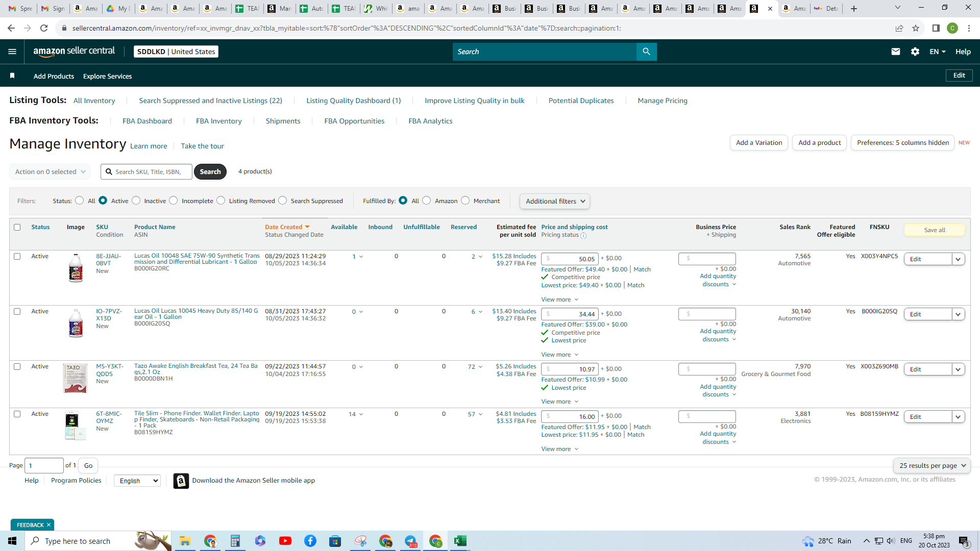Click the Amazon Seller mobile app icon
The image size is (980, 551).
(x=181, y=481)
